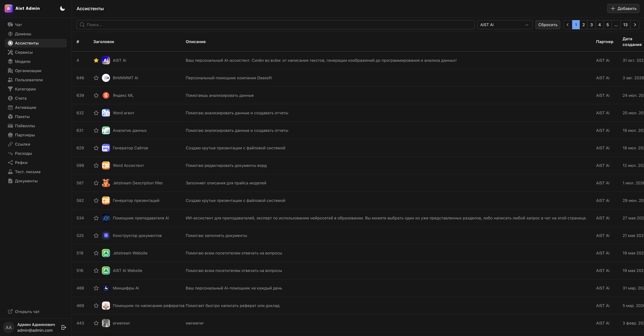Click the Пакеты box icon
Screen dimensions: 644x336
coord(10,117)
